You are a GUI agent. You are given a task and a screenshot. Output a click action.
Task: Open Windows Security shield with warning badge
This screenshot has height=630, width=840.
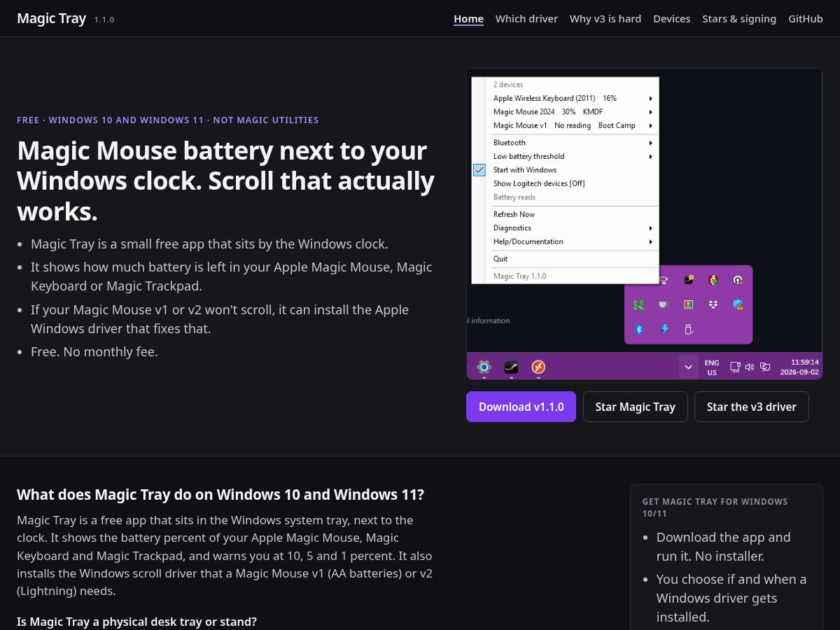point(738,304)
